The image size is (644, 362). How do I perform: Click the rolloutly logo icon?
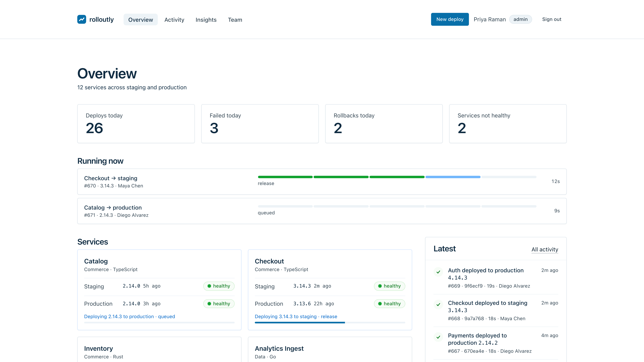pyautogui.click(x=81, y=19)
